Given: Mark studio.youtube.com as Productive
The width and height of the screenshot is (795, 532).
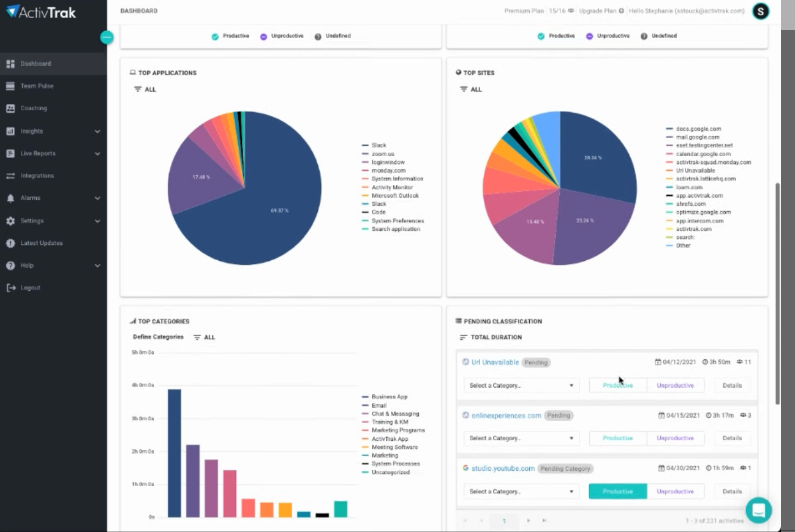Looking at the screenshot, I should (x=617, y=491).
